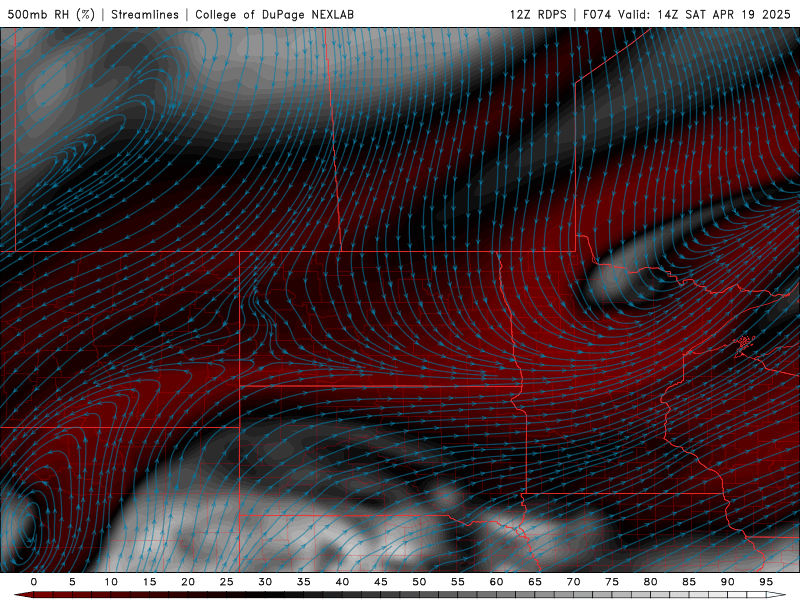Click the '12Z RDPS' model run label

point(538,14)
